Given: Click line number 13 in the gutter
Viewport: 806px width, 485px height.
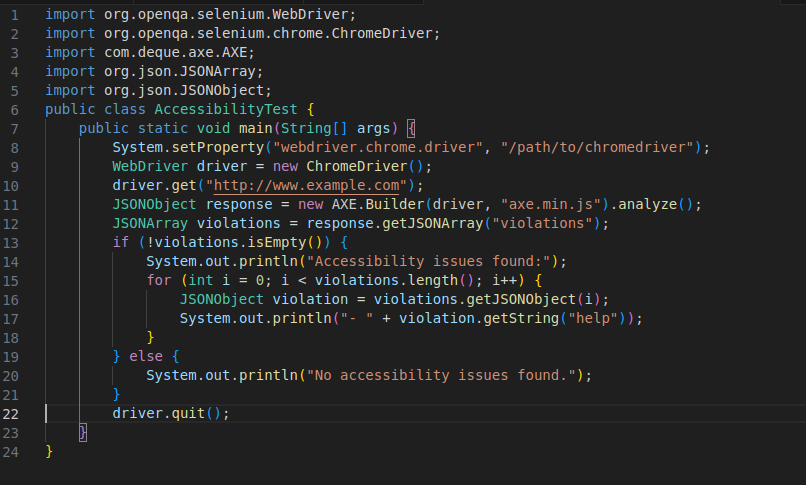Looking at the screenshot, I should pos(11,242).
